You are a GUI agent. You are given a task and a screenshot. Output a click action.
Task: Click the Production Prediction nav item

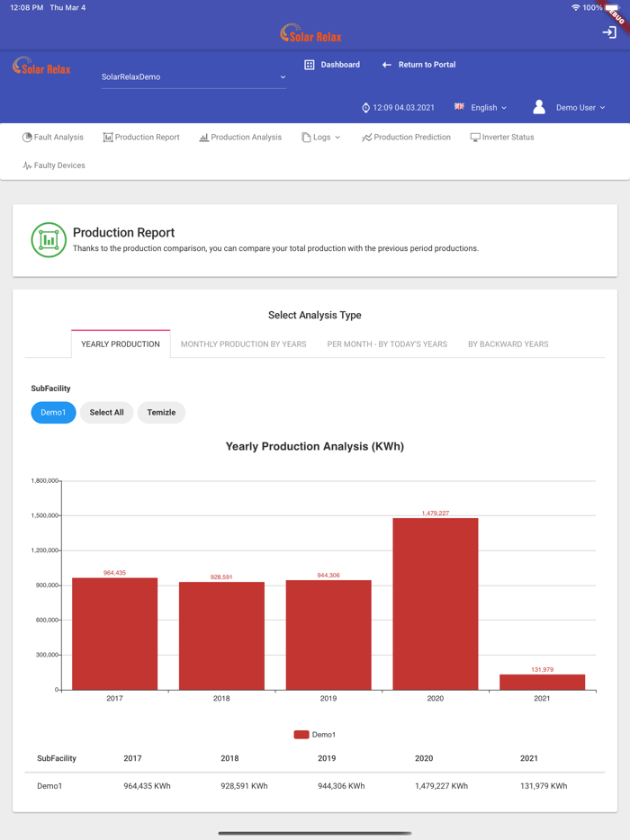pos(406,138)
